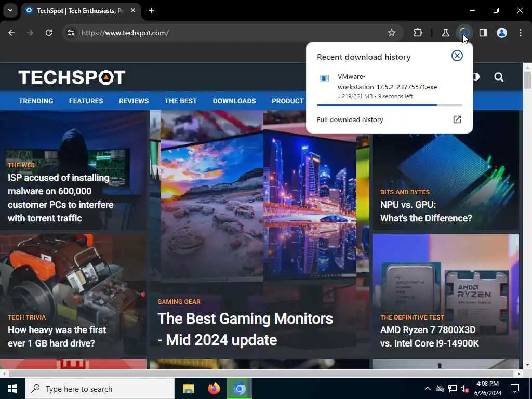The image size is (532, 399).
Task: Bookmark this page with the star icon
Action: 392,33
